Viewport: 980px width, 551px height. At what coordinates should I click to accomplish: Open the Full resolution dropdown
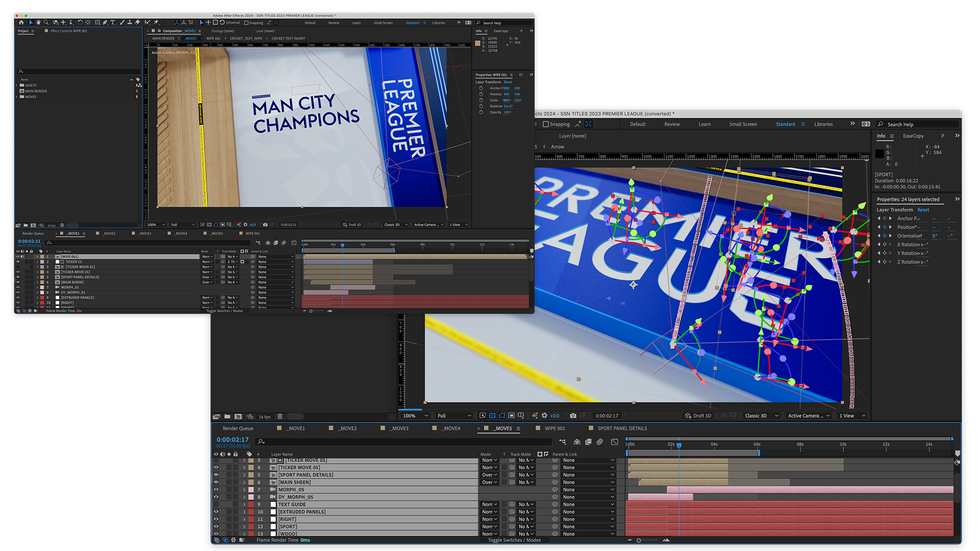(x=454, y=416)
